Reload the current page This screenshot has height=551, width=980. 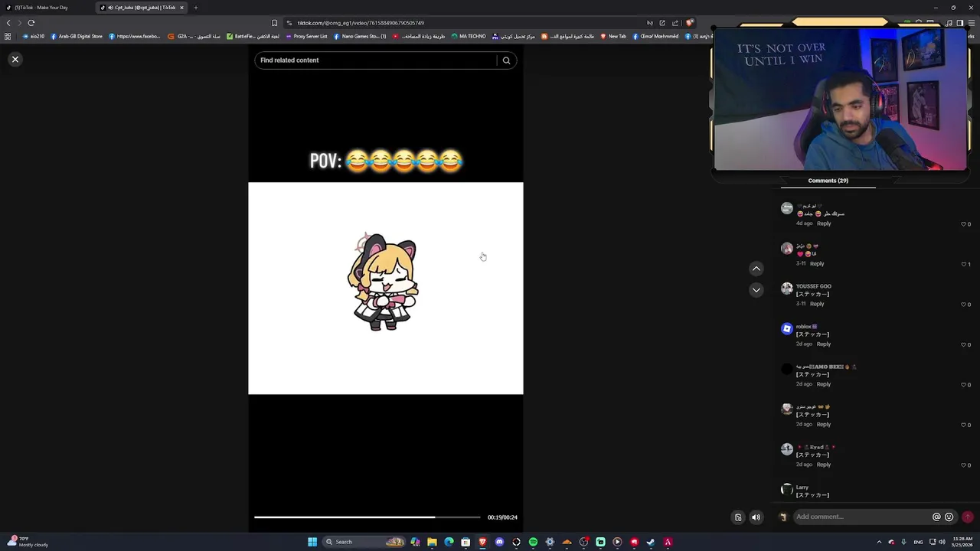[x=31, y=23]
